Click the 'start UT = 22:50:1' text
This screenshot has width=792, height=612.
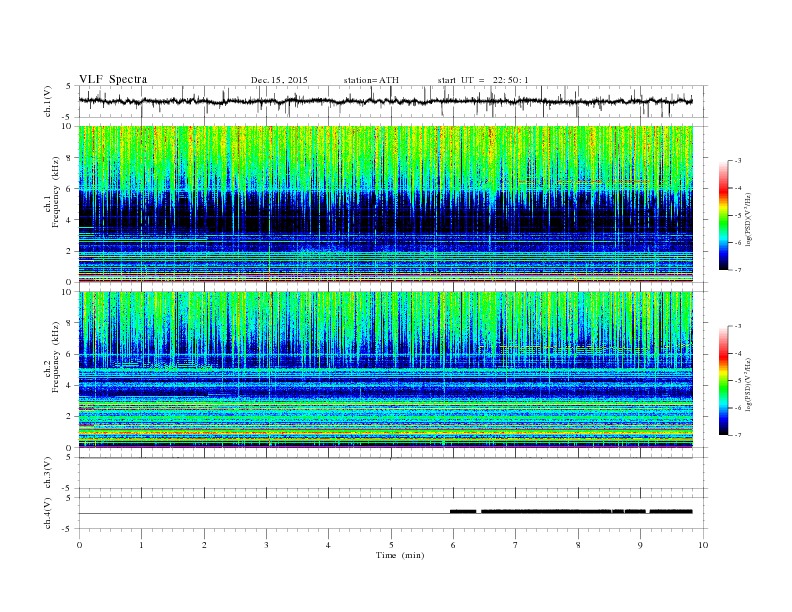coord(483,80)
